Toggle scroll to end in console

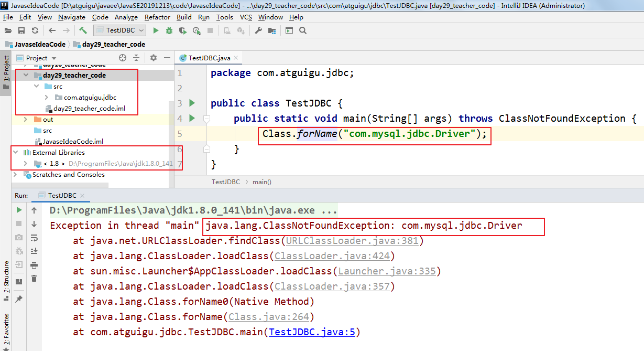[34, 251]
